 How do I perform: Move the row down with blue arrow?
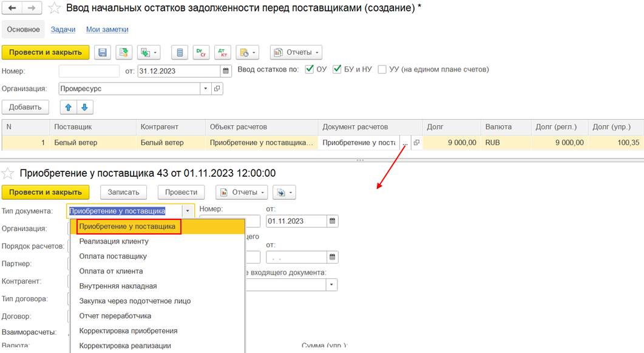click(x=84, y=108)
